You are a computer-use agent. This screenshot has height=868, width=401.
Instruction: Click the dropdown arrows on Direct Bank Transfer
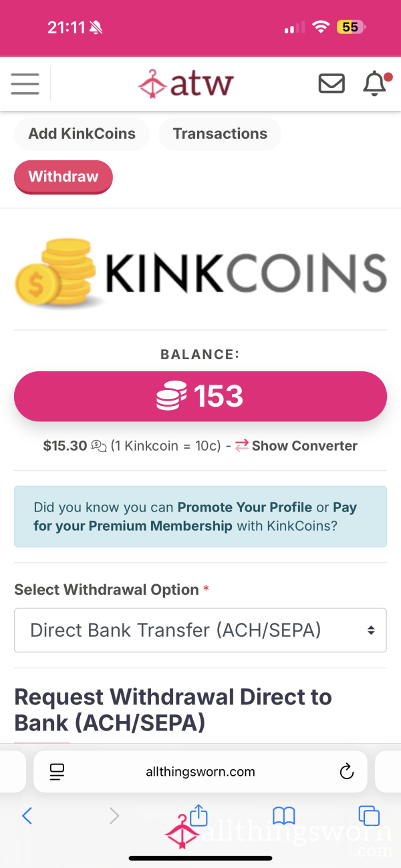[371, 630]
